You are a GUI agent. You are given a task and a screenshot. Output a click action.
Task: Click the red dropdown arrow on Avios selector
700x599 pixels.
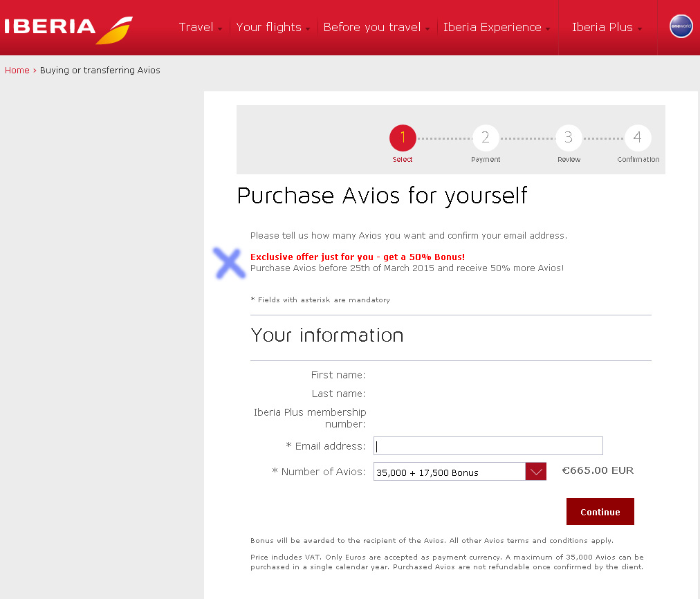point(536,471)
